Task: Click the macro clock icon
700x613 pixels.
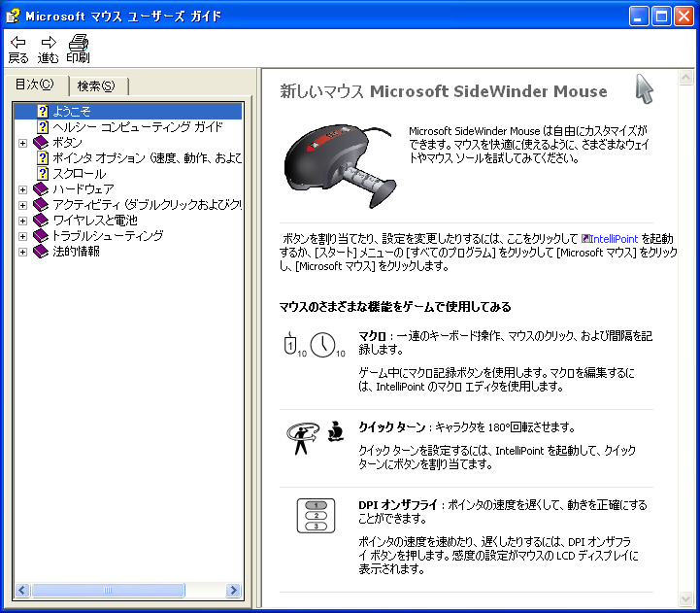Action: coord(326,345)
